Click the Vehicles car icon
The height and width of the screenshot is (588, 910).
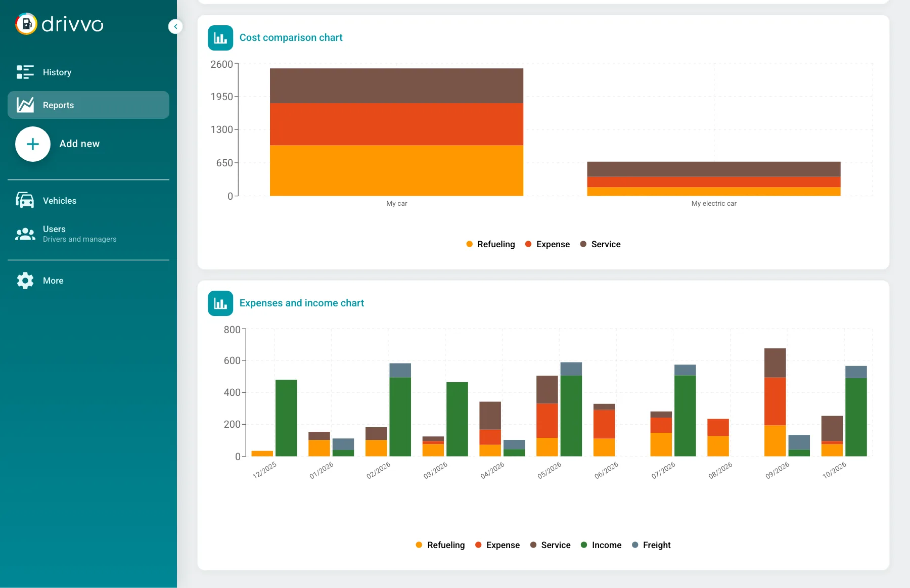click(25, 200)
